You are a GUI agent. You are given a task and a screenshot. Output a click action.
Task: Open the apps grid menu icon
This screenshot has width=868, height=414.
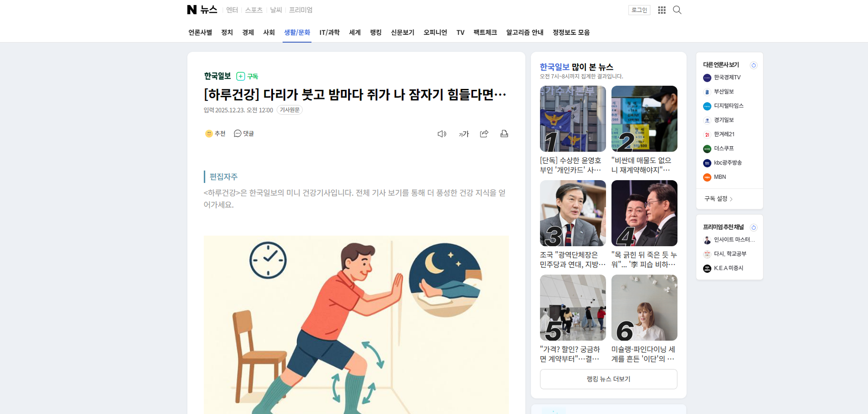[662, 10]
